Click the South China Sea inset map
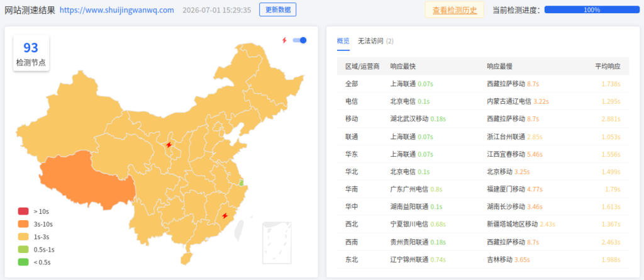Screen dimensions: 644x280 [x=277, y=243]
